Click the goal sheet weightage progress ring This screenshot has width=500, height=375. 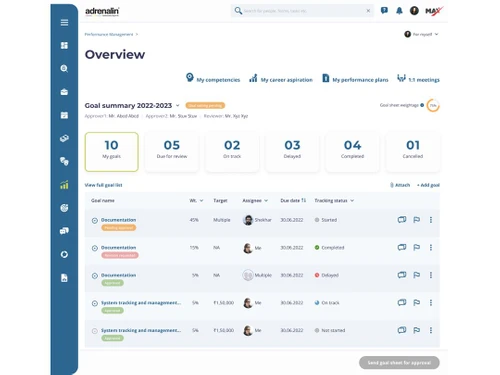[433, 105]
